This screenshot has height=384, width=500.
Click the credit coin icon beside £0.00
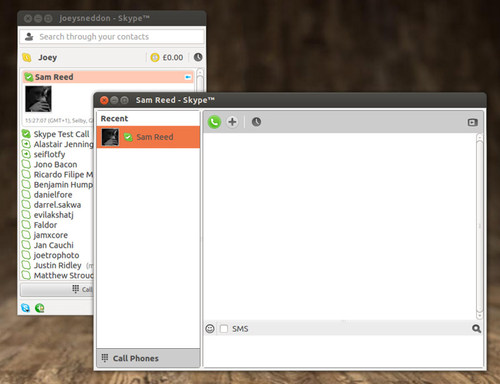[x=155, y=57]
